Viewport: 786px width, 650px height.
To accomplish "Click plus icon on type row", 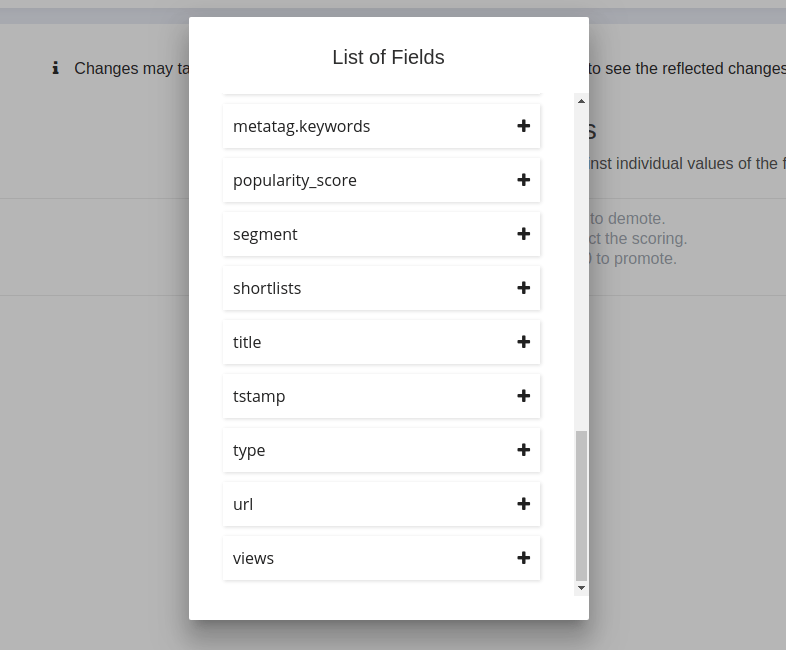I will point(523,450).
